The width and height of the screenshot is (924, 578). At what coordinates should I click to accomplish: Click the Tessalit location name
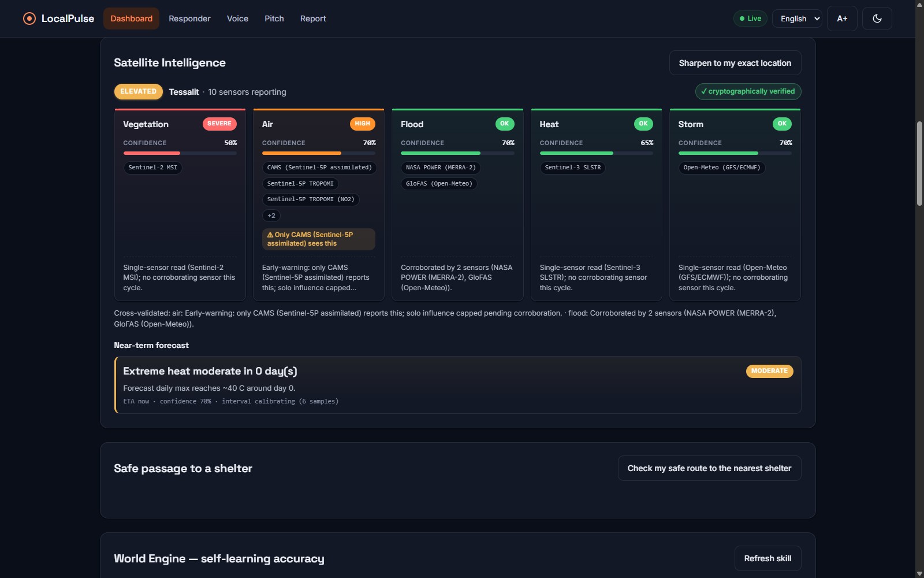(184, 92)
